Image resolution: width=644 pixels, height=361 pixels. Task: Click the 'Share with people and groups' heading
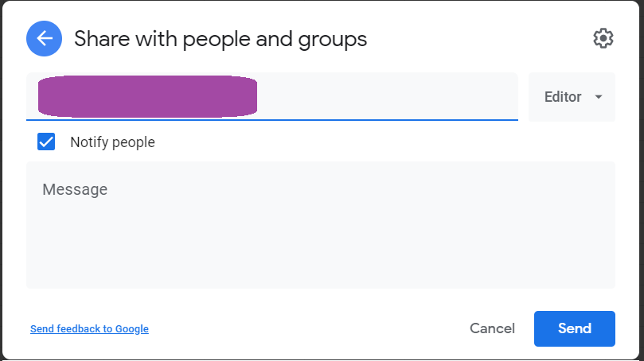221,38
